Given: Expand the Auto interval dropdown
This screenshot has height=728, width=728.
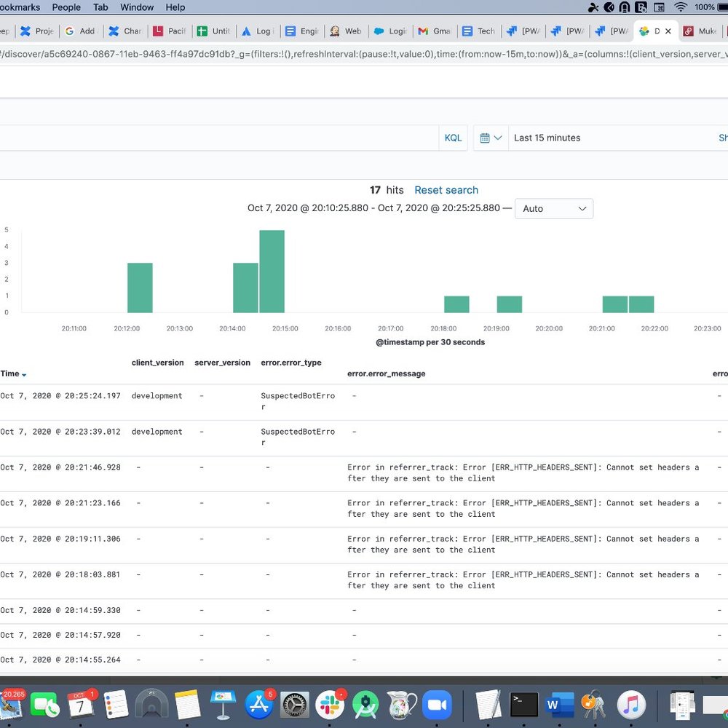Looking at the screenshot, I should pyautogui.click(x=553, y=209).
